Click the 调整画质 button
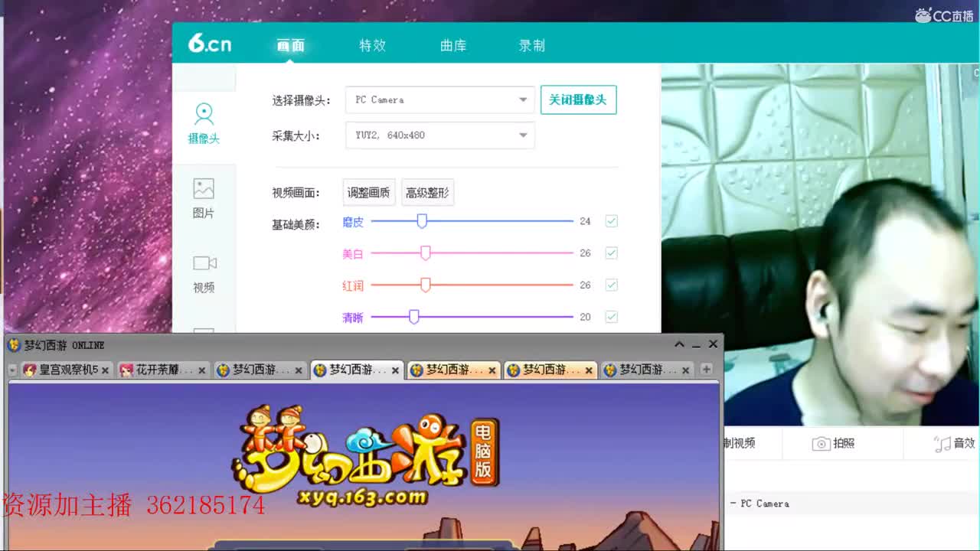This screenshot has width=980, height=551. tap(369, 193)
